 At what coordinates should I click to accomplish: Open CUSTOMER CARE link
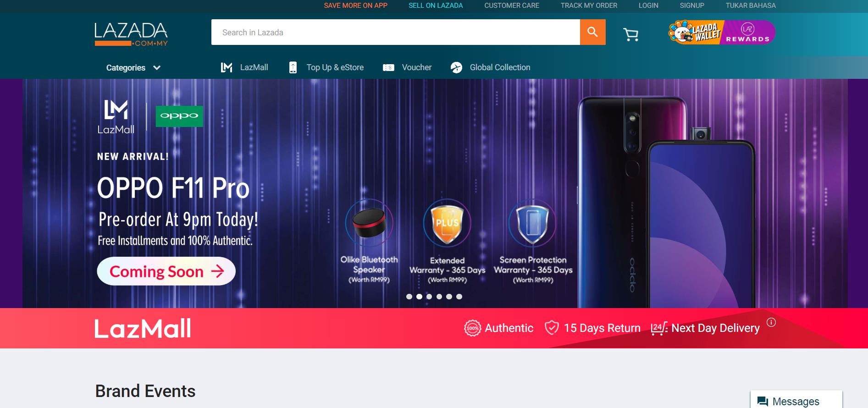pos(512,6)
